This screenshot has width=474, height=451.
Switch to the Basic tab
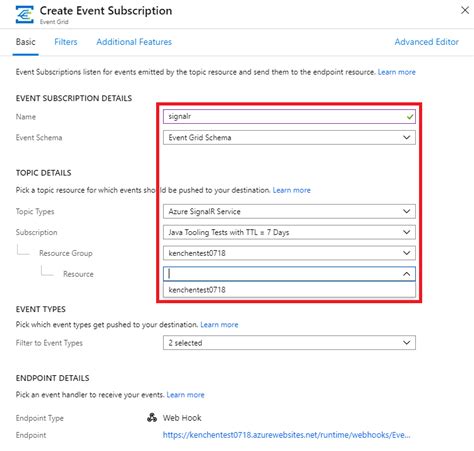point(26,42)
